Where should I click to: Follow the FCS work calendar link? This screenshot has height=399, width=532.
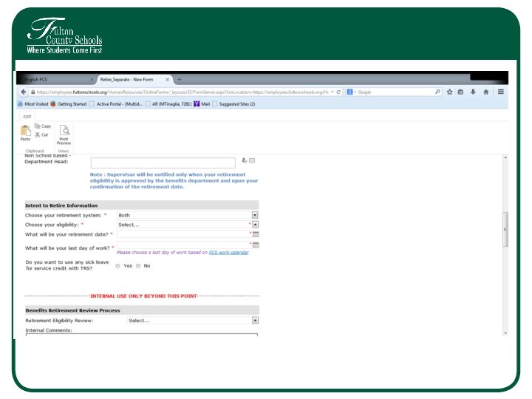(x=228, y=253)
